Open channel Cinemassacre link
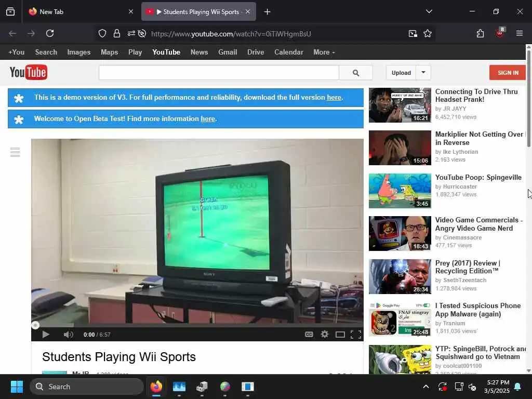The image size is (532, 399). (462, 237)
